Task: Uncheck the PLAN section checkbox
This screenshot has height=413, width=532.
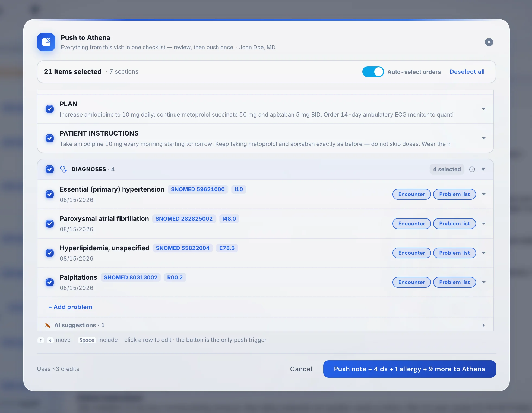Action: (49, 109)
